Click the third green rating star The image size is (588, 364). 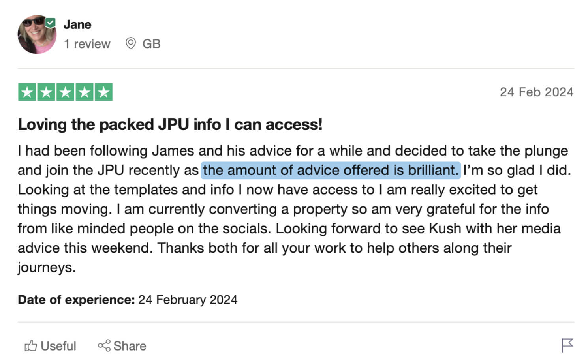[x=65, y=92]
